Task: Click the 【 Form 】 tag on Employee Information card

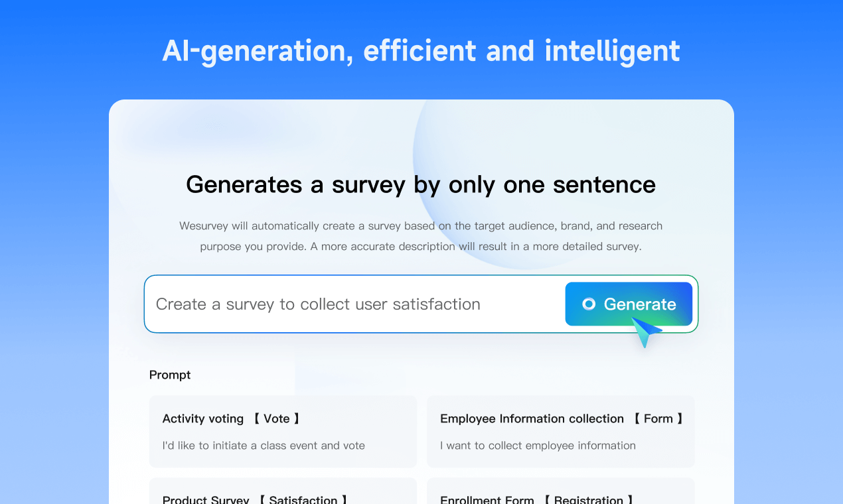Action: pos(659,418)
